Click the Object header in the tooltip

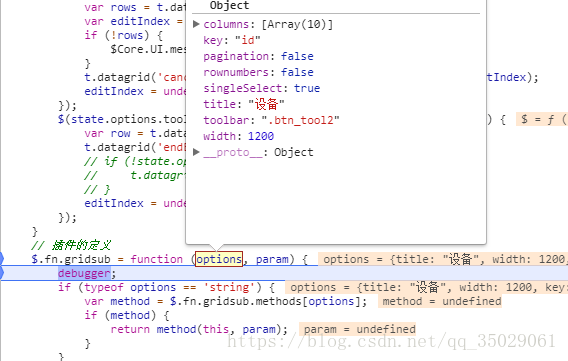click(x=229, y=5)
